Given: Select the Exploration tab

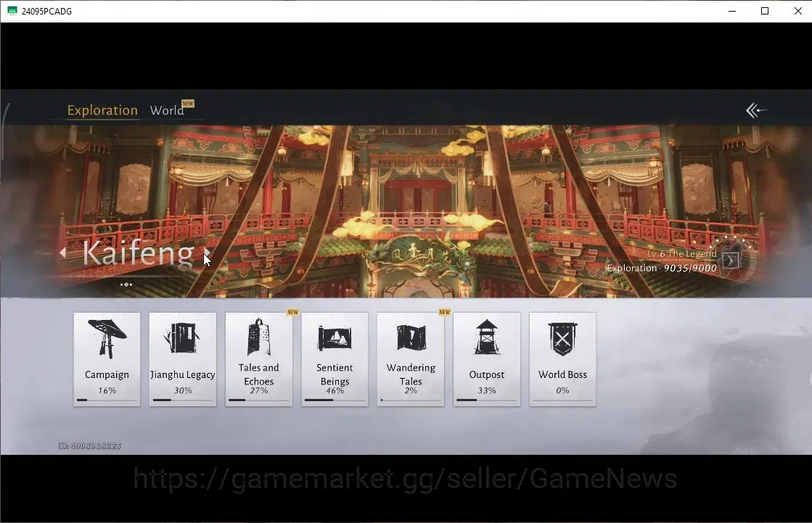Looking at the screenshot, I should tap(102, 110).
